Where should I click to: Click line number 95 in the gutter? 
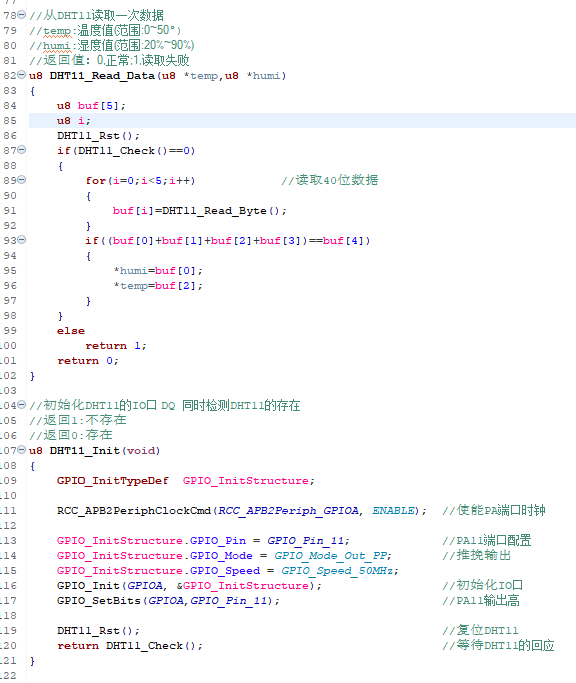point(10,270)
